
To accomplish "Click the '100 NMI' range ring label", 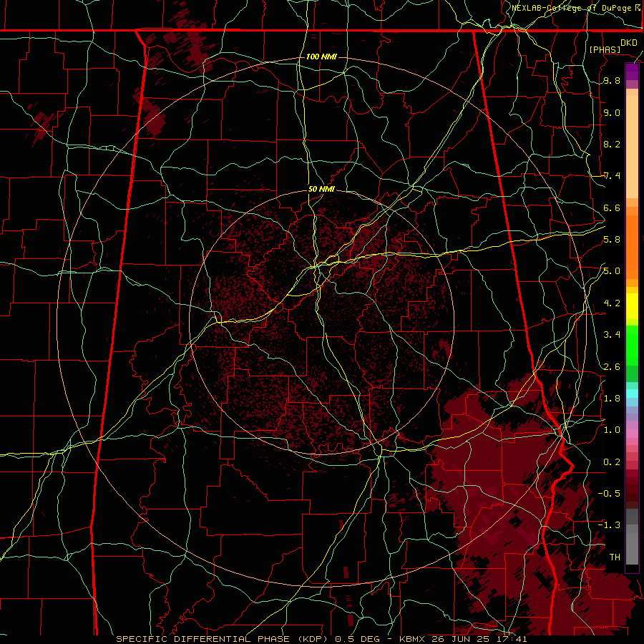I will 321,57.
